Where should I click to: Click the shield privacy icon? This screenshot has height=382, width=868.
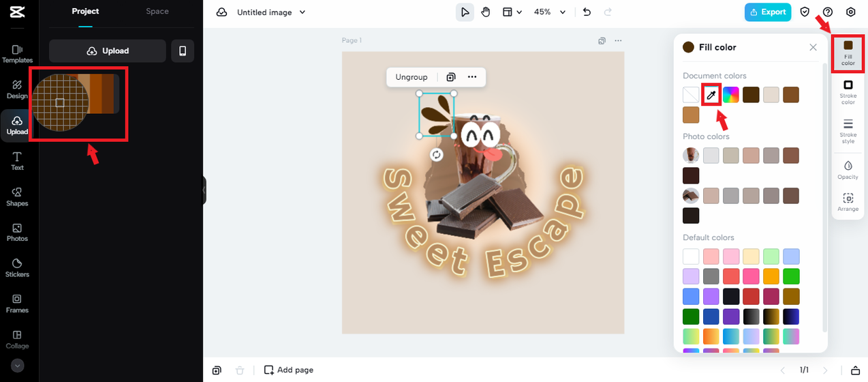[x=805, y=12]
